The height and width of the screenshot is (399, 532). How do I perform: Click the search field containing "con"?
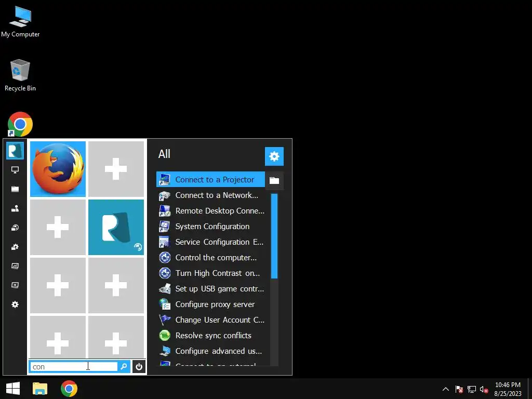[x=74, y=366]
